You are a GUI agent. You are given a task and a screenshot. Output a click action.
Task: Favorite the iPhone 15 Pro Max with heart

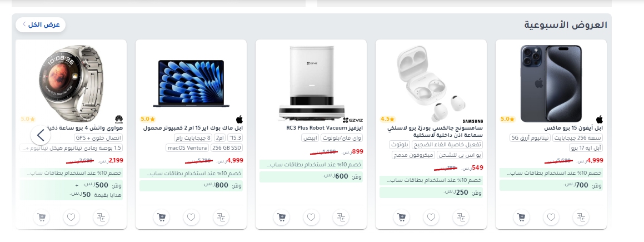pyautogui.click(x=551, y=217)
